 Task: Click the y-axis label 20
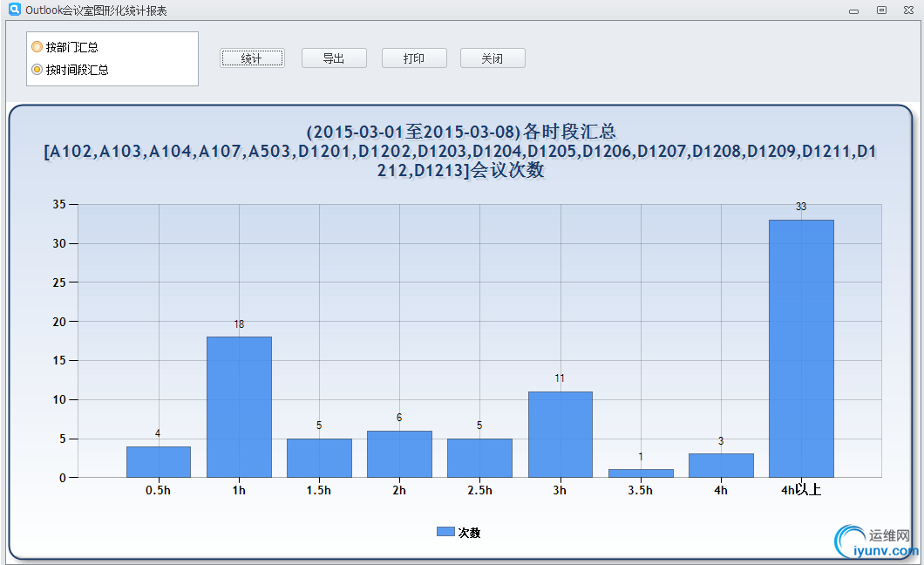click(x=59, y=322)
